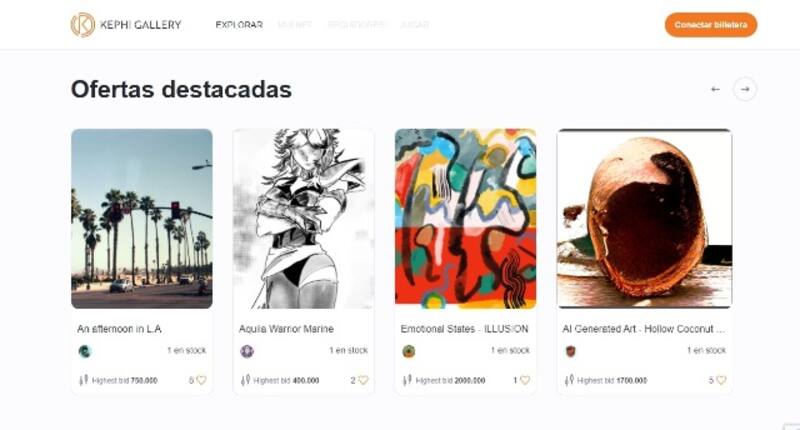Like Hollow Coconut artwork with heart icon
This screenshot has height=430, width=800.
721,380
